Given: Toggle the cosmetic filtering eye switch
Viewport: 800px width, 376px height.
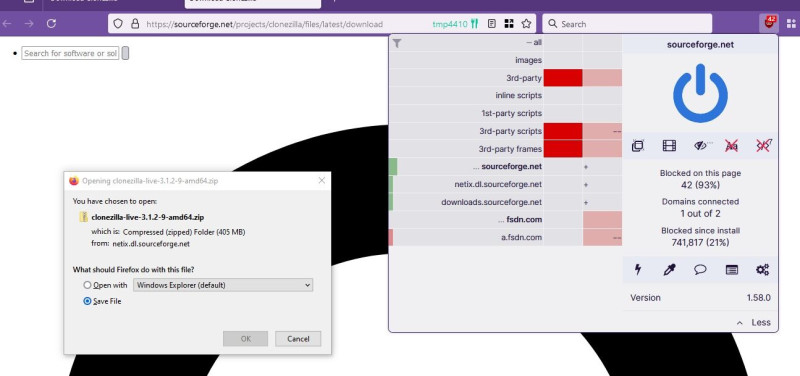Looking at the screenshot, I should (701, 146).
